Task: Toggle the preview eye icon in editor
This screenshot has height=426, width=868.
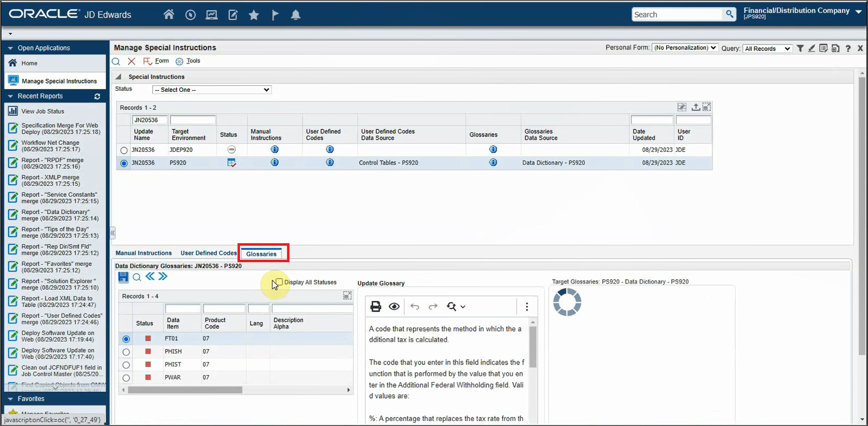Action: 394,307
